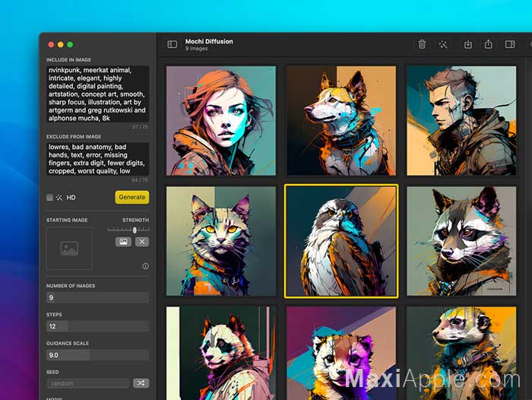Click the starting image placeholder well
Screen dimensions: 532x400
(69, 248)
